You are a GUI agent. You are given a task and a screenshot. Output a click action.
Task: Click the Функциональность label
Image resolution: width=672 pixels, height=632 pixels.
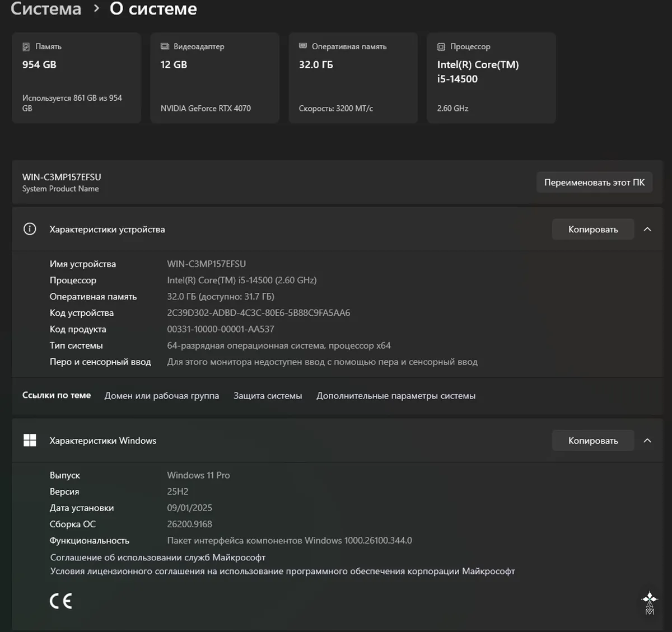point(90,541)
